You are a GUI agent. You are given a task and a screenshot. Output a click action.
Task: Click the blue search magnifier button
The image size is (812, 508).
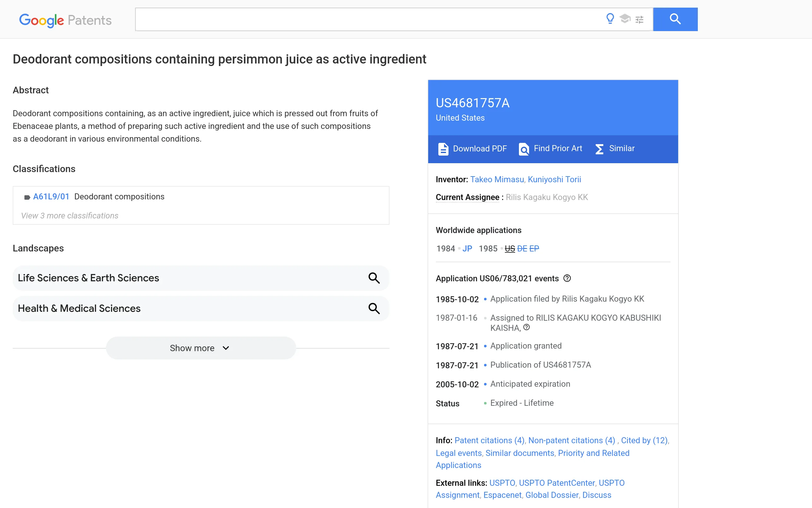click(x=675, y=19)
